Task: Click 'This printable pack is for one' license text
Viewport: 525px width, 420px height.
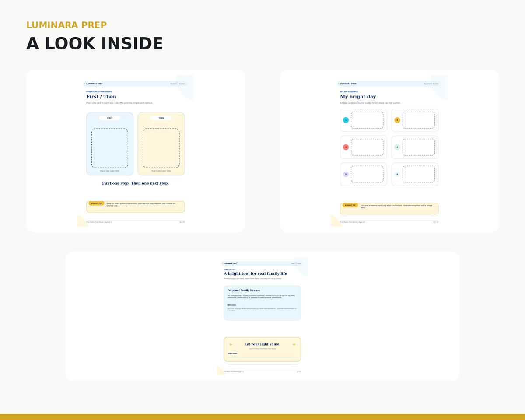Action: [x=261, y=297]
